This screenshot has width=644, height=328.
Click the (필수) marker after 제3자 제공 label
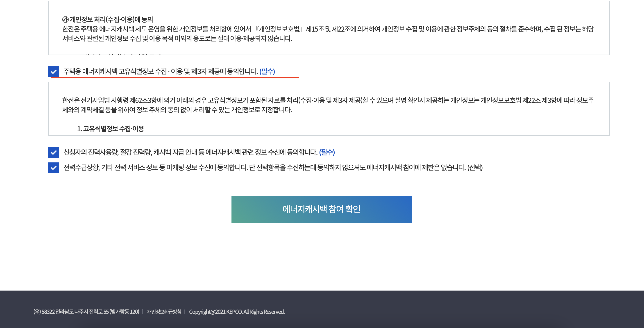(x=267, y=72)
